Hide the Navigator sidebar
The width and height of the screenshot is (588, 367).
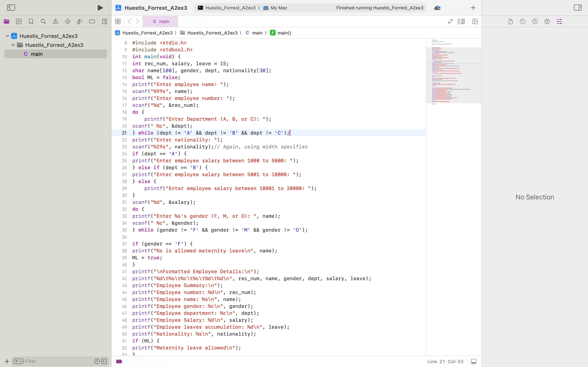[x=11, y=8]
